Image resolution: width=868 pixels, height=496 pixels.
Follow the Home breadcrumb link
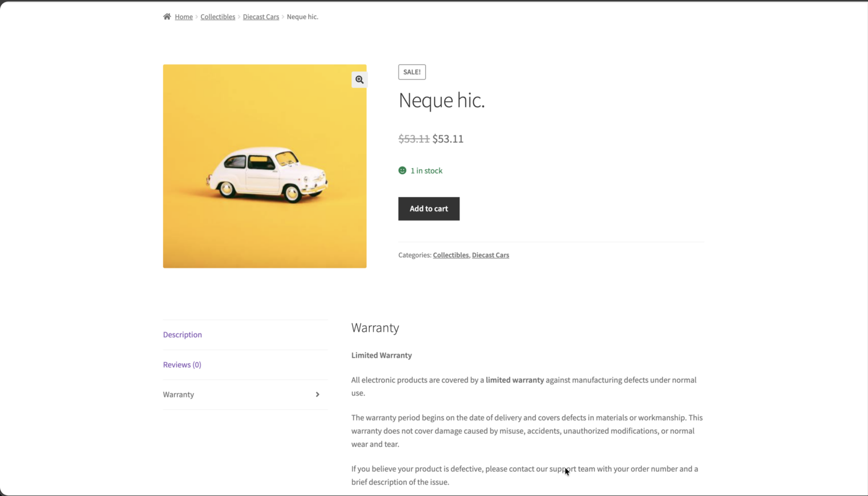pyautogui.click(x=184, y=16)
